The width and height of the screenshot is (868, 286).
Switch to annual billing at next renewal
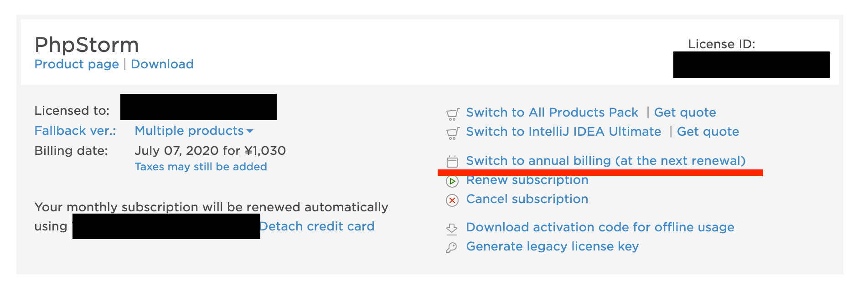click(x=605, y=161)
